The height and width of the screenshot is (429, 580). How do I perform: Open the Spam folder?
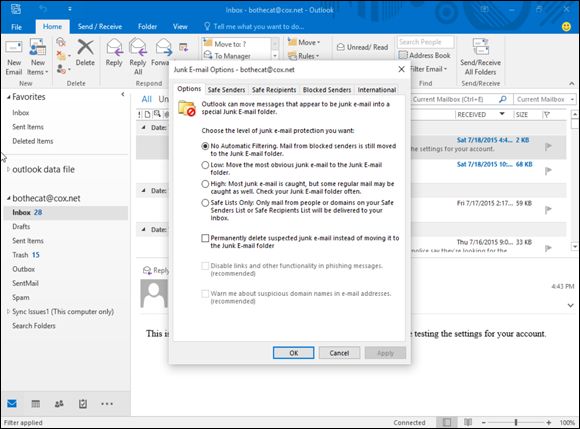click(x=21, y=297)
